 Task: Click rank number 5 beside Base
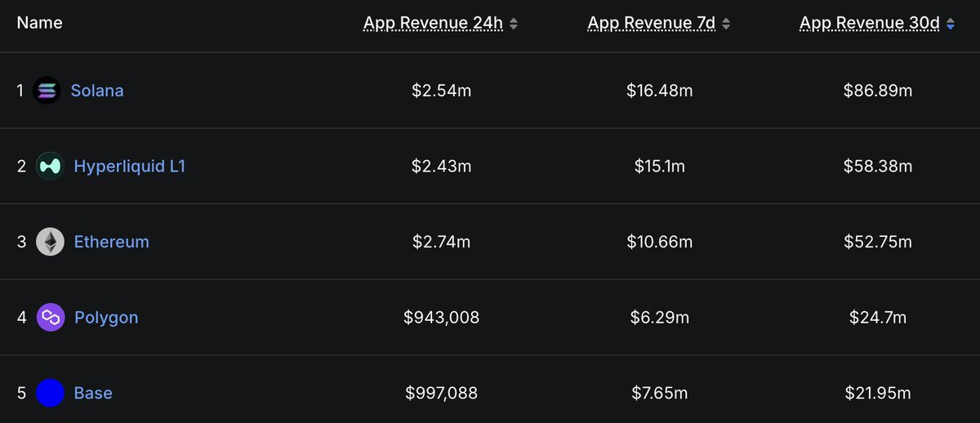click(x=21, y=394)
